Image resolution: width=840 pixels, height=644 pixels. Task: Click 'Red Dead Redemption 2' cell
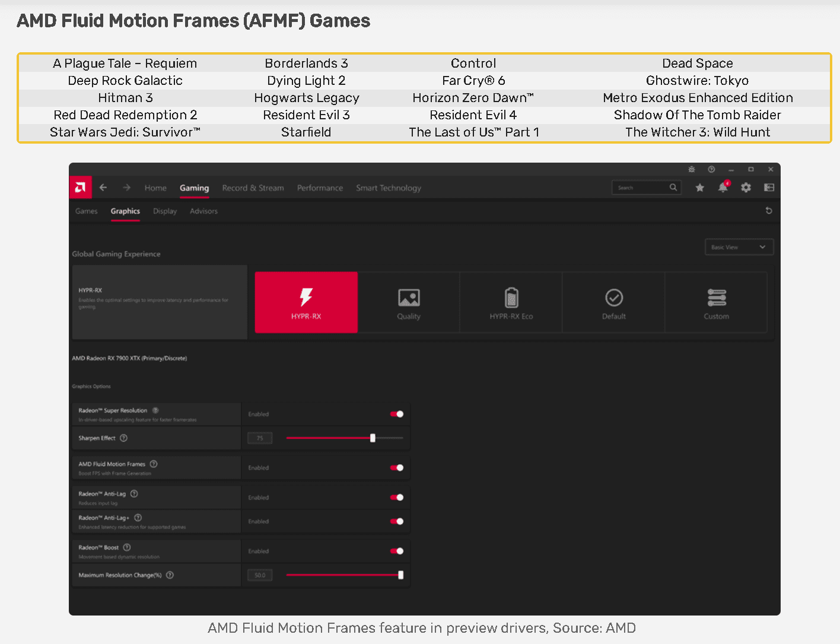(125, 115)
